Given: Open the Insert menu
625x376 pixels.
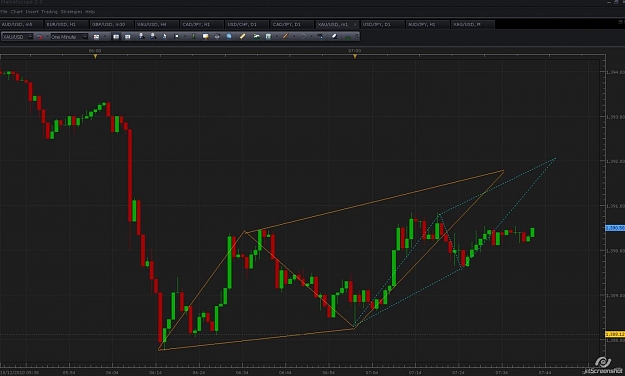Looking at the screenshot, I should (32, 12).
